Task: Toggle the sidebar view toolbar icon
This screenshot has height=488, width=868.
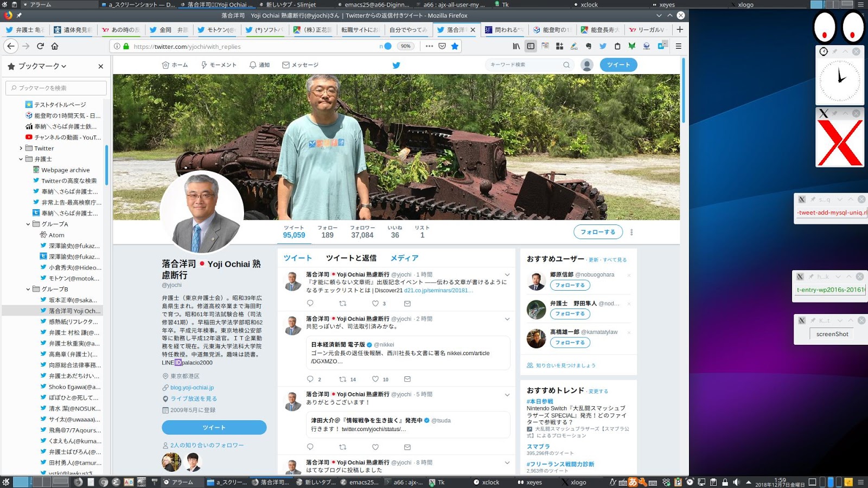Action: (531, 46)
